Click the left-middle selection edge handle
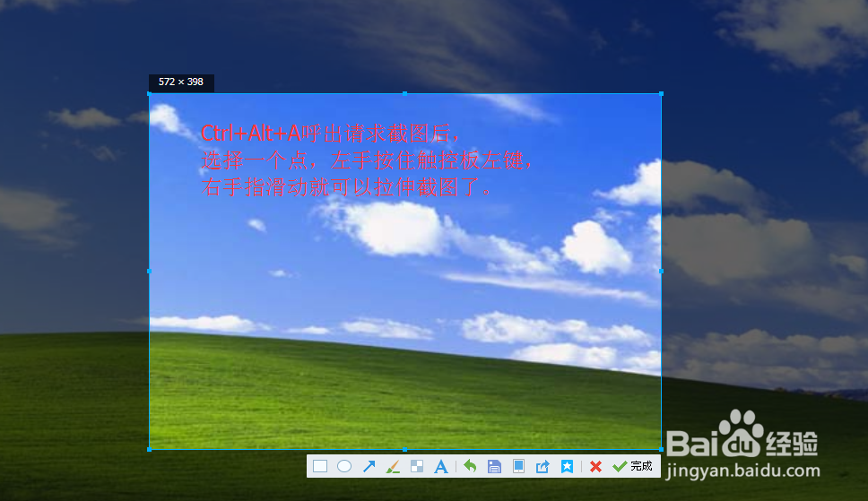The height and width of the screenshot is (501, 868). pyautogui.click(x=150, y=272)
